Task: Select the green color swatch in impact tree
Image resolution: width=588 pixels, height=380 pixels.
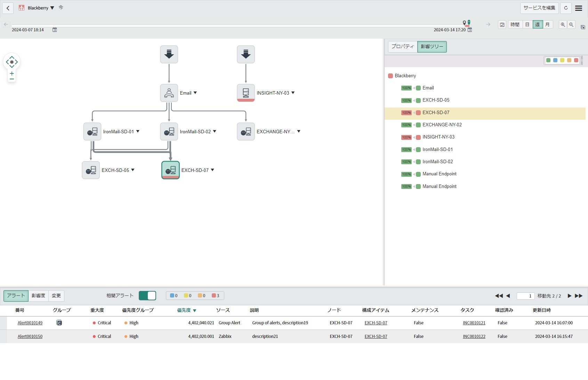Action: point(548,61)
